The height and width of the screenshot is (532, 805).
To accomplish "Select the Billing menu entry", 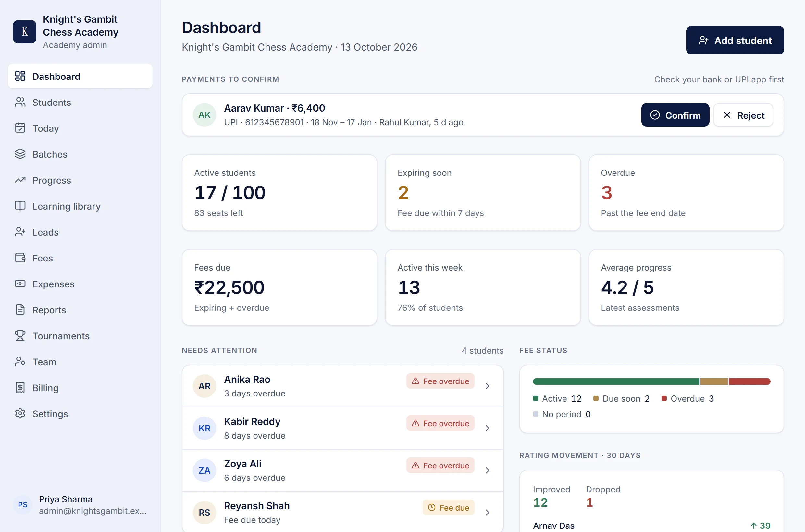I will 80,387.
